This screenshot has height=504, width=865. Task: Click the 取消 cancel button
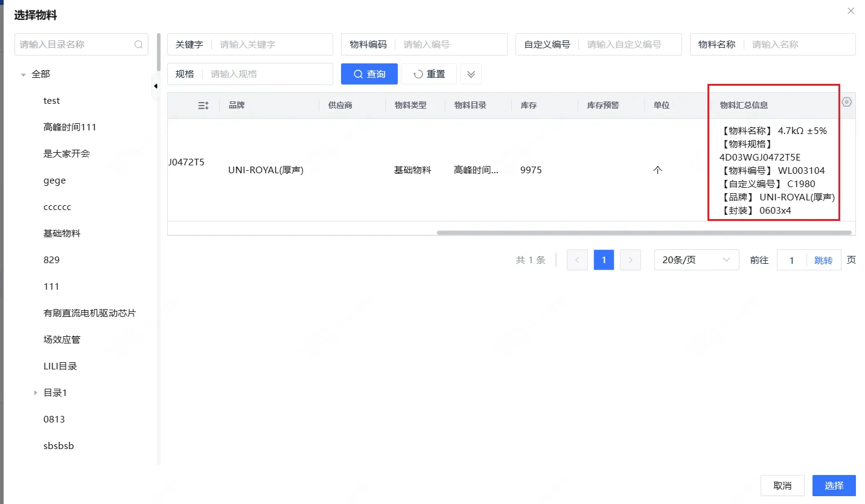click(x=782, y=485)
